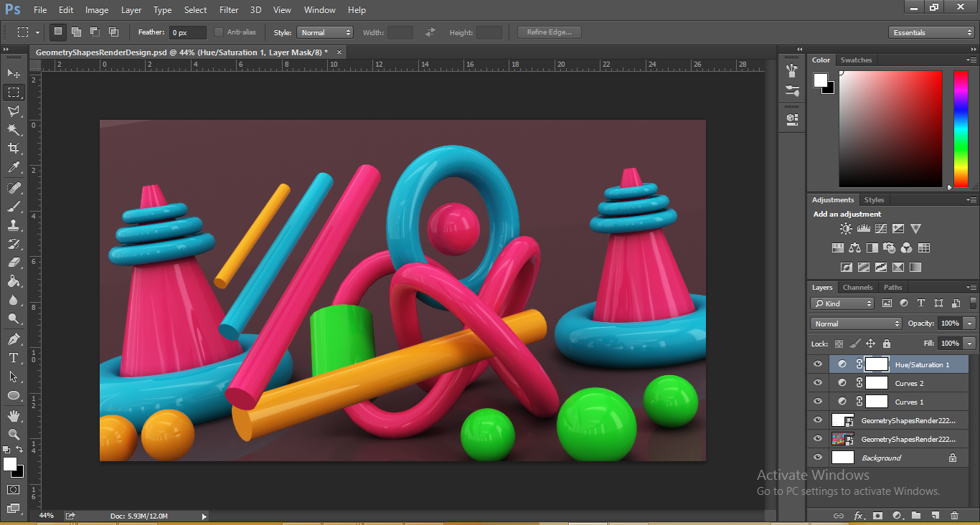Open the Fill slider dropdown arrow
Image resolution: width=980 pixels, height=525 pixels.
[x=970, y=344]
